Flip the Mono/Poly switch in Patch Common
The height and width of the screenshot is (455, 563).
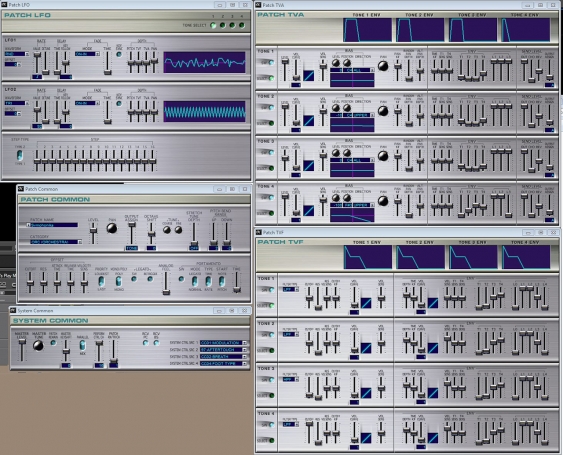coord(118,281)
